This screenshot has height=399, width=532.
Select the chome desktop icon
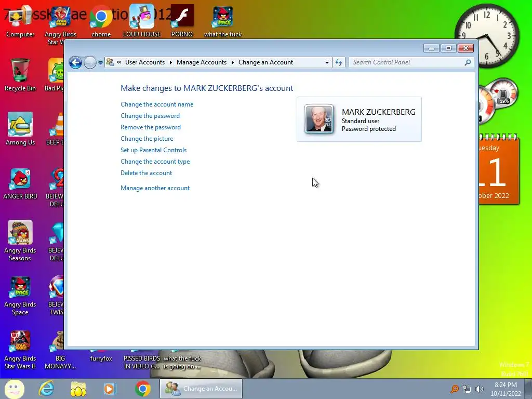pyautogui.click(x=101, y=22)
